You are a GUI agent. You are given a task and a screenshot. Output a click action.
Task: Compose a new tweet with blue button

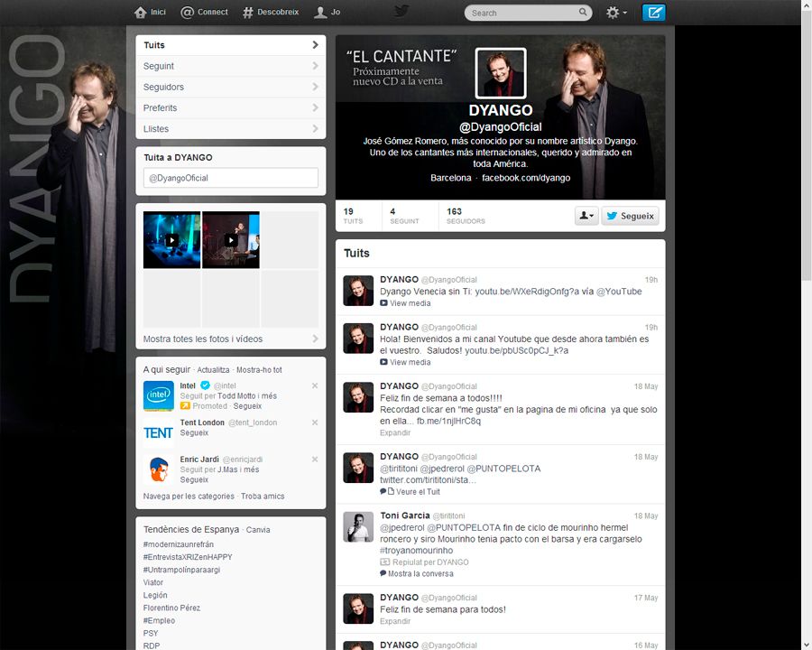[653, 13]
